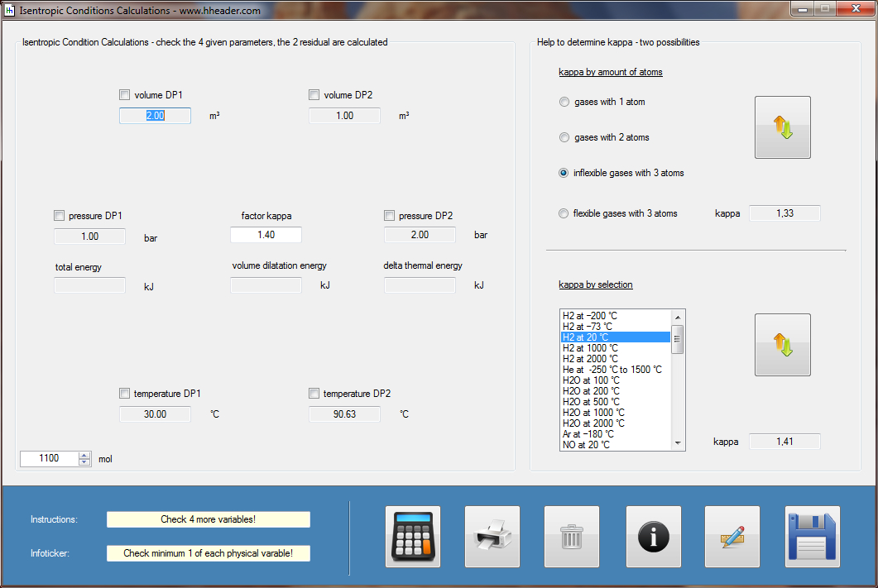This screenshot has height=588, width=878.
Task: Click the 'Check 4 more variables!' instruction box
Action: (209, 519)
